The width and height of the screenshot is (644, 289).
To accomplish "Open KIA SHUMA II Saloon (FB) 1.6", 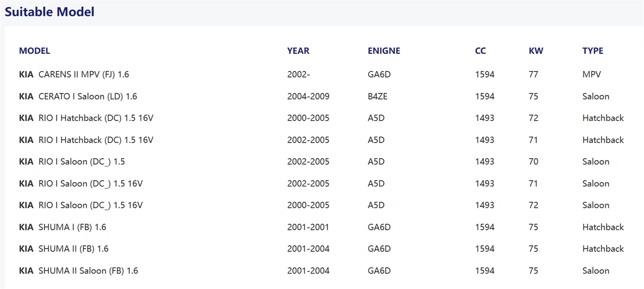I will click(x=78, y=271).
